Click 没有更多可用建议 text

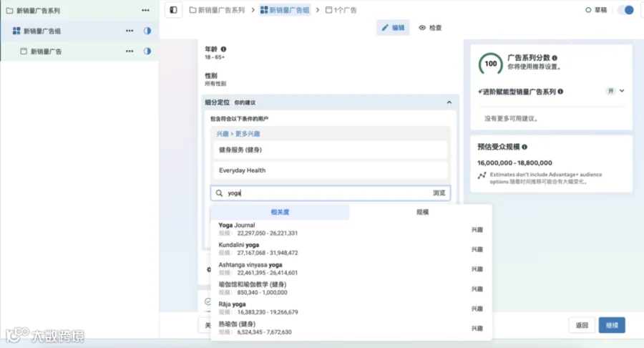tap(512, 118)
